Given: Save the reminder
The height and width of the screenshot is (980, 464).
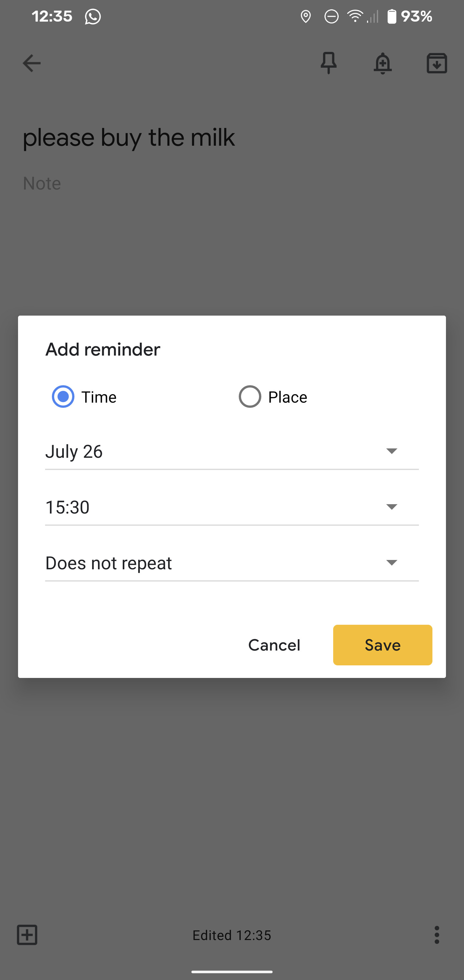Looking at the screenshot, I should pyautogui.click(x=382, y=645).
